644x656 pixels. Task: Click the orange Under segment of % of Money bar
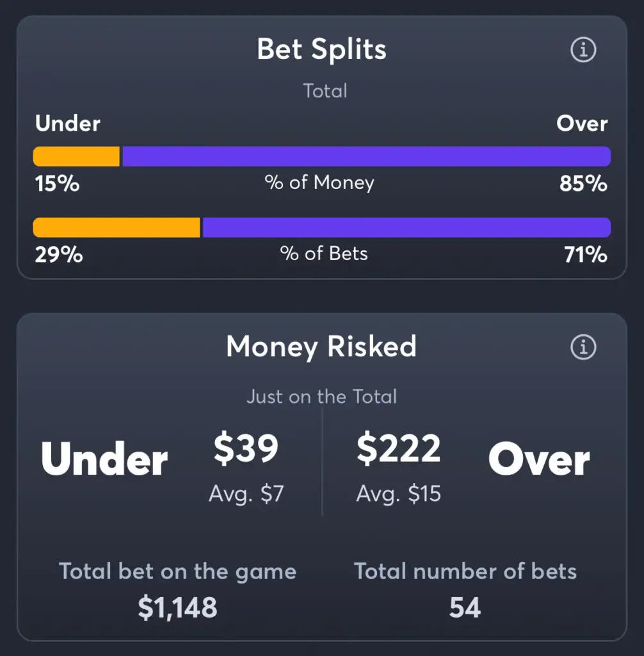click(76, 156)
